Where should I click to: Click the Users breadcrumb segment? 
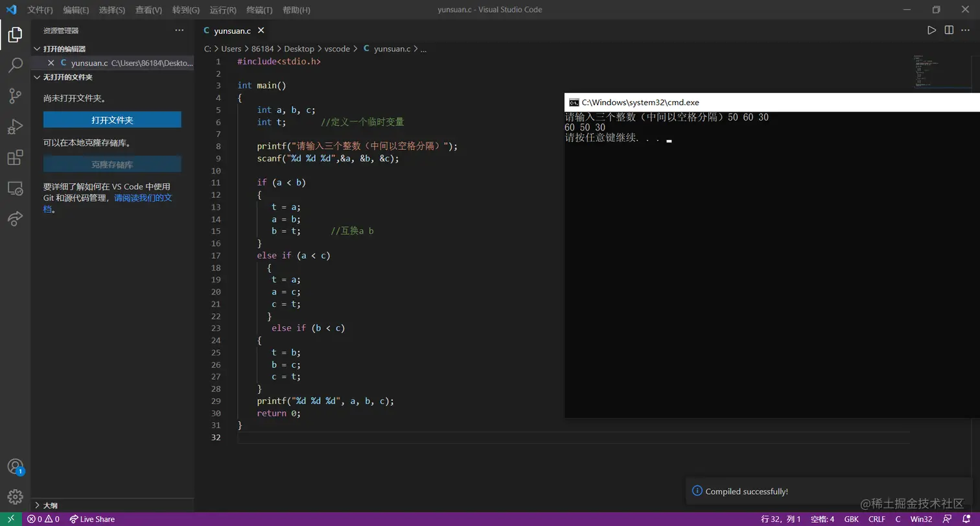(x=231, y=49)
